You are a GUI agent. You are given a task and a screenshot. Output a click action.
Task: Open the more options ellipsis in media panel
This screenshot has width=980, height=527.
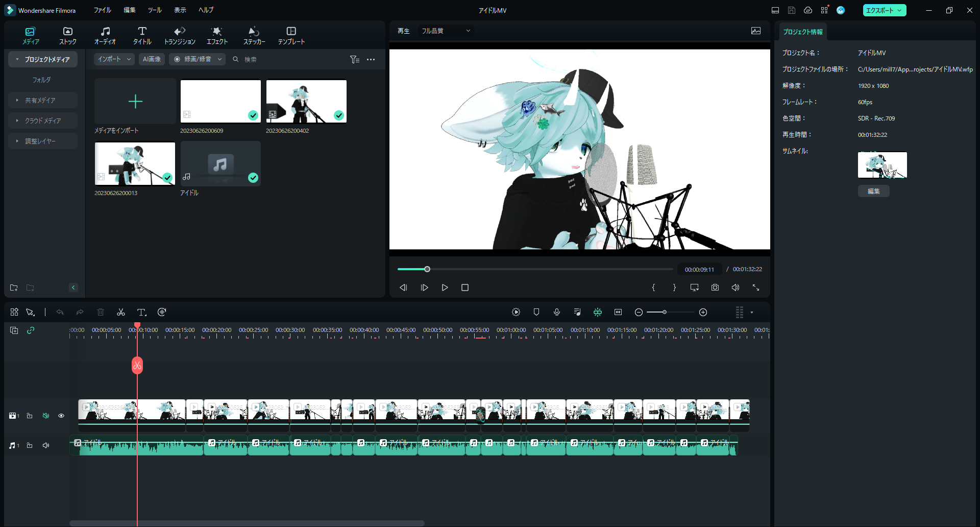pyautogui.click(x=371, y=59)
